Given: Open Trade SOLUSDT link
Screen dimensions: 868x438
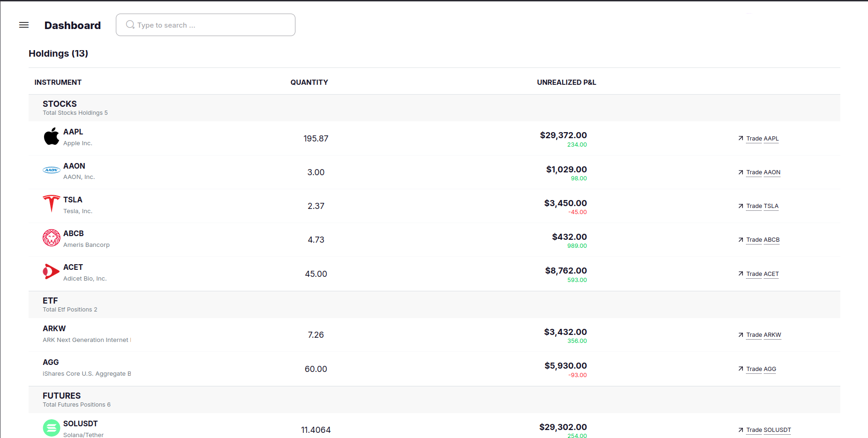Looking at the screenshot, I should point(768,430).
